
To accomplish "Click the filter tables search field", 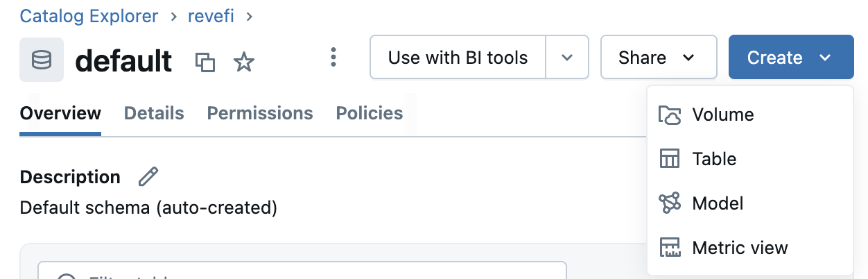I will coord(302,272).
